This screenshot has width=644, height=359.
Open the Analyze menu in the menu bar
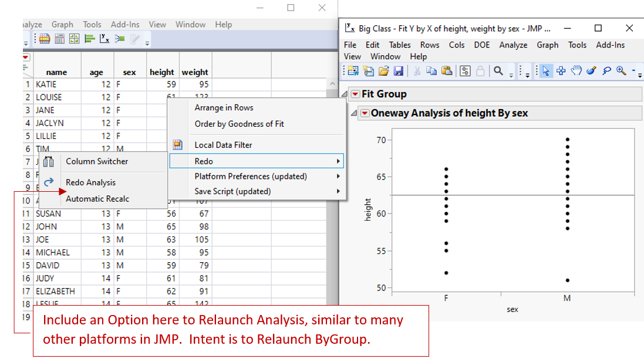(x=514, y=45)
